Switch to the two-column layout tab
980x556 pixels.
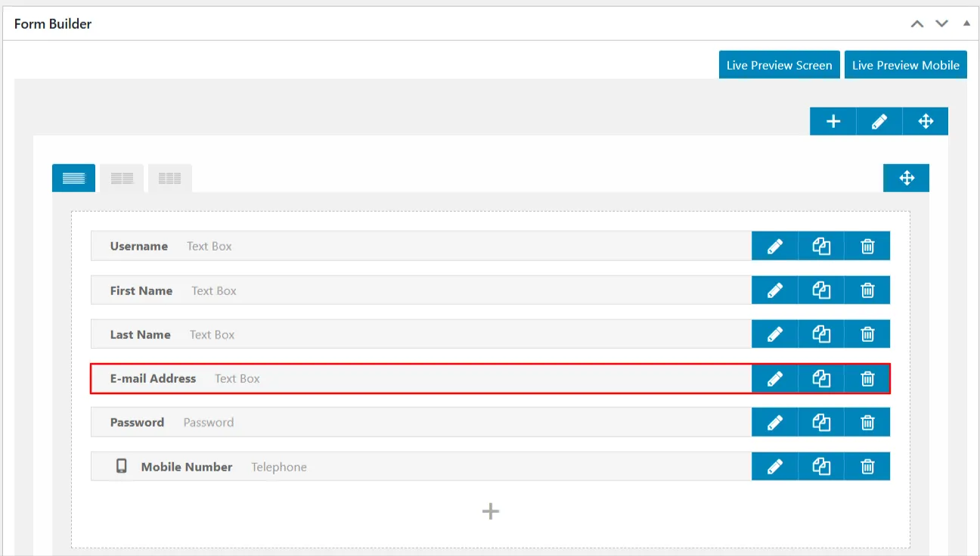click(122, 179)
